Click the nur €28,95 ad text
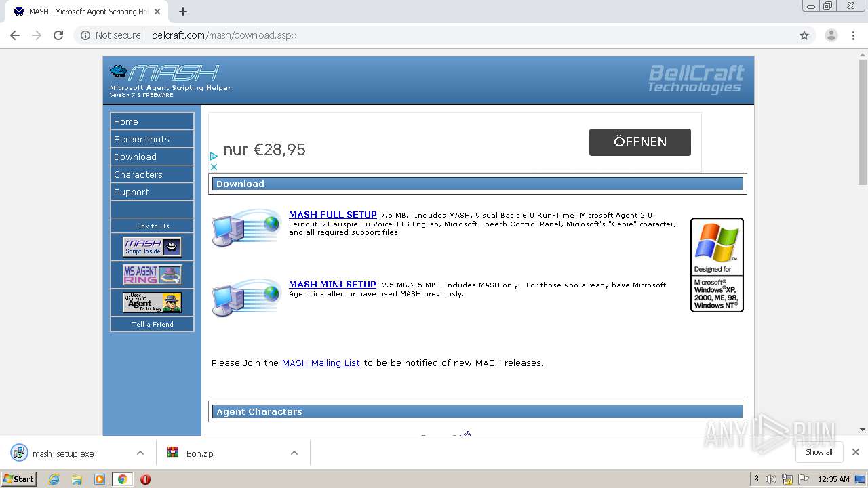 tap(264, 149)
